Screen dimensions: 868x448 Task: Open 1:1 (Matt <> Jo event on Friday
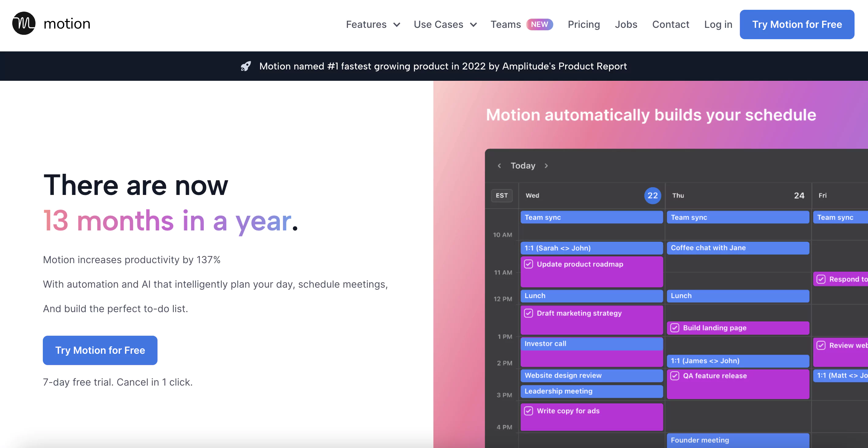840,375
